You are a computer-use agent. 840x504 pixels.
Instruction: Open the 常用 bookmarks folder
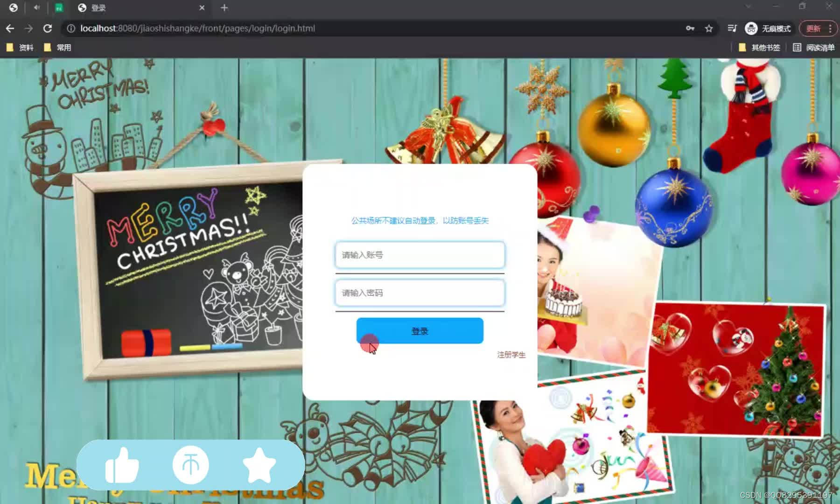tap(57, 48)
